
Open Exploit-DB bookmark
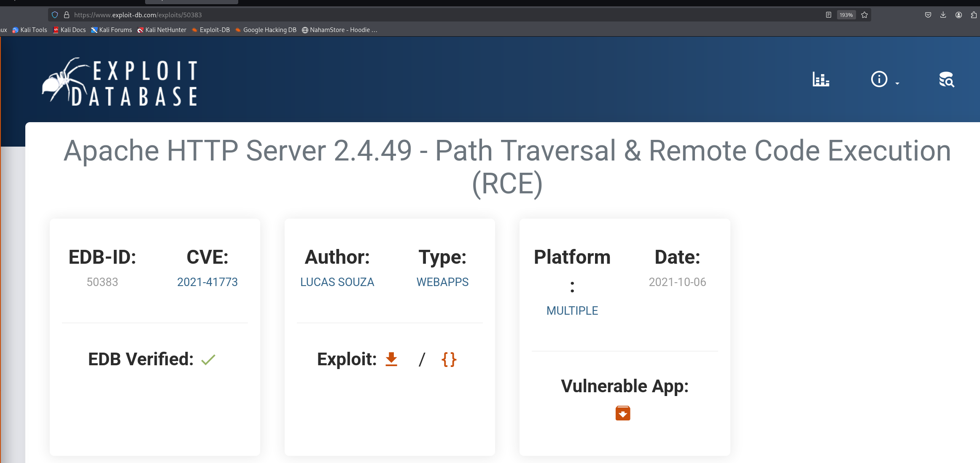tap(210, 30)
